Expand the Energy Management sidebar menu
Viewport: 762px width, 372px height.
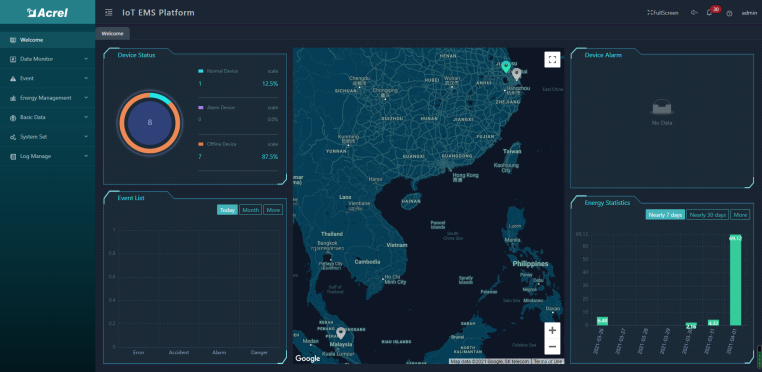point(48,98)
